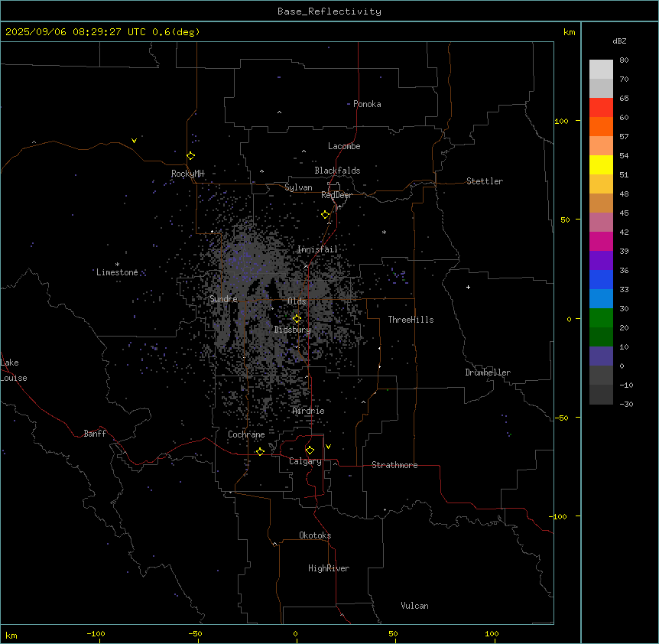Click the Sundre label
Screen dimensions: 659x644
(223, 299)
